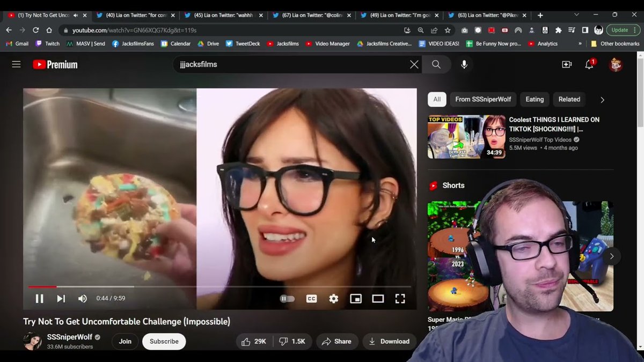Open the Share dialog
Image resolution: width=644 pixels, height=362 pixels.
tap(337, 341)
